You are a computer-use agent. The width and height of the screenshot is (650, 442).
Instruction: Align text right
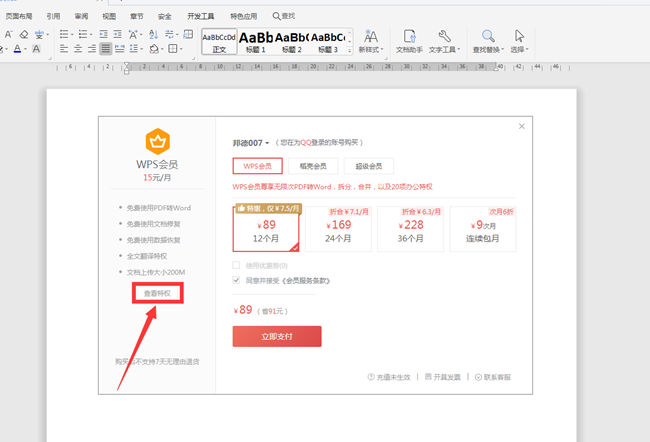(x=92, y=49)
